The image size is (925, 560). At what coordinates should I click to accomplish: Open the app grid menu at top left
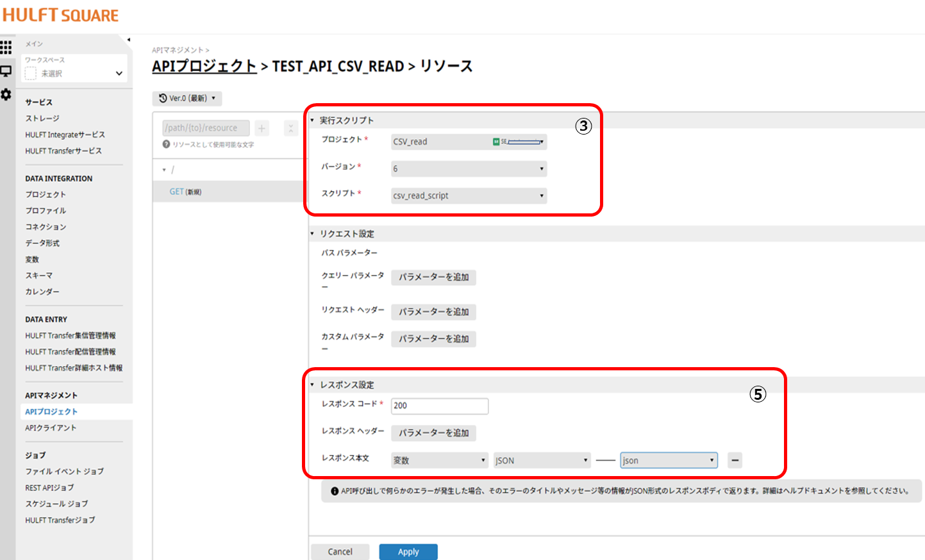coord(6,47)
